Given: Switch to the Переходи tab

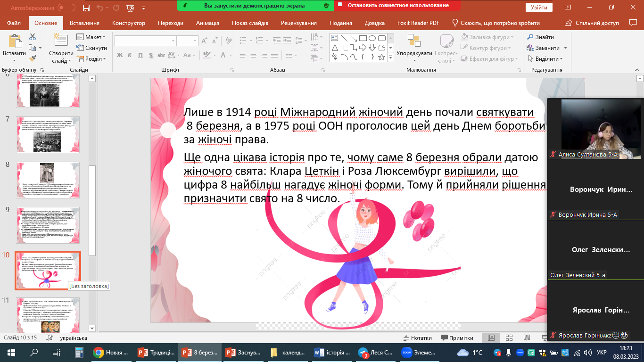Looking at the screenshot, I should coord(171,23).
